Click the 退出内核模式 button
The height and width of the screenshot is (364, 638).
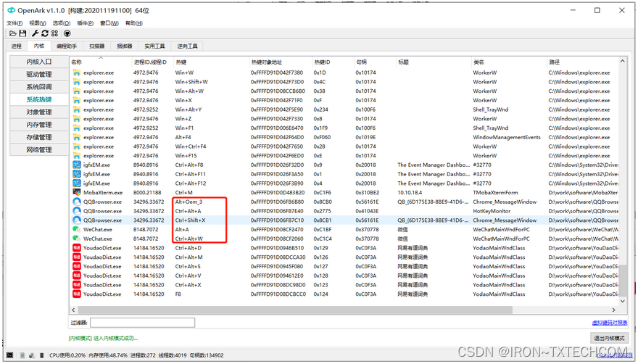coord(609,338)
